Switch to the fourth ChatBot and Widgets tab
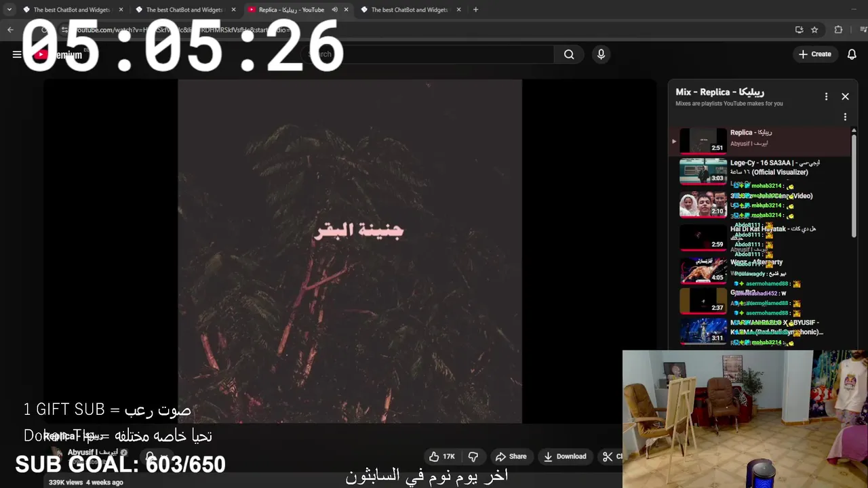Screen dimensions: 868x488 pos(411,9)
